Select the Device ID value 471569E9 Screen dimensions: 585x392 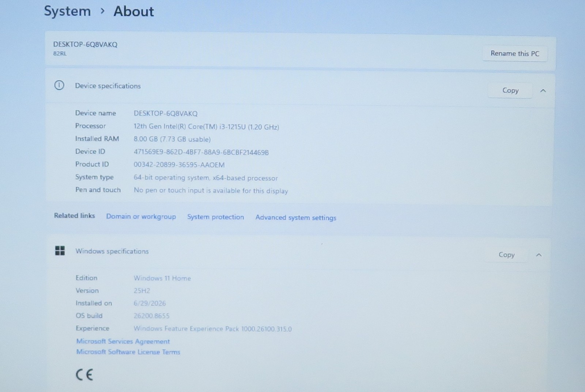[x=201, y=152]
